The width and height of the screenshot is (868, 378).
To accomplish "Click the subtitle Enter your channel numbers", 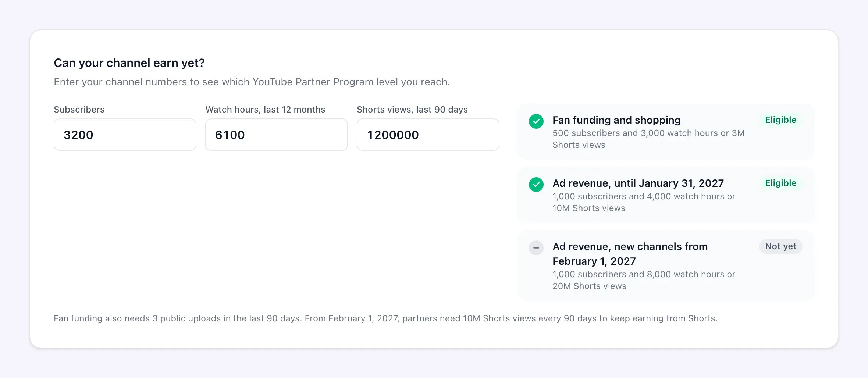I will (252, 82).
